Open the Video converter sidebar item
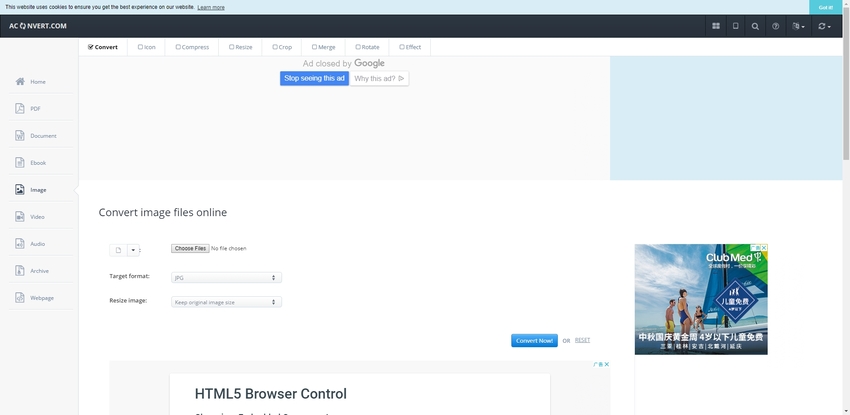 [21, 217]
